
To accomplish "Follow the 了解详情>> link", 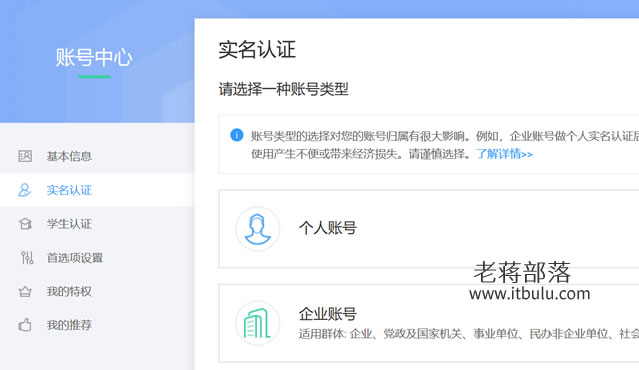I will click(x=505, y=154).
